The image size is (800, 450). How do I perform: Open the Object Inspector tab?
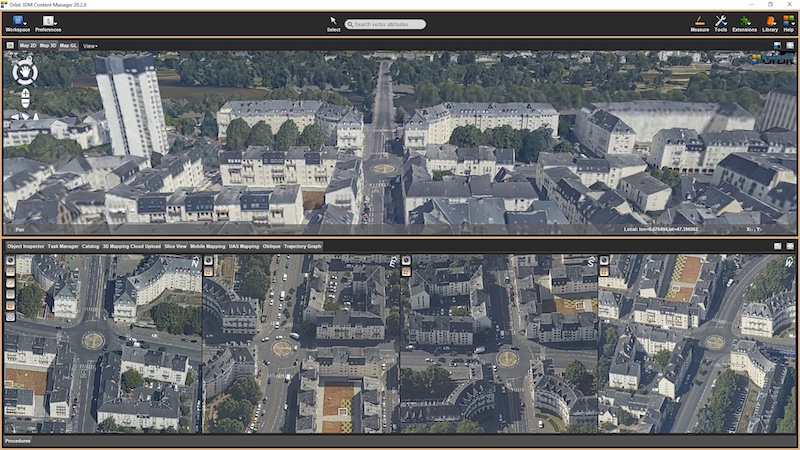26,246
